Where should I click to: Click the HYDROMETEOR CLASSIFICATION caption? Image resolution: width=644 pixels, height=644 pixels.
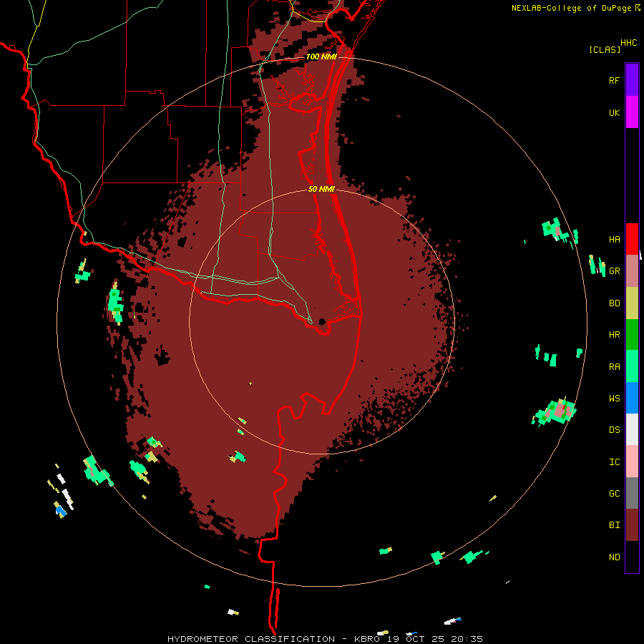pyautogui.click(x=251, y=639)
